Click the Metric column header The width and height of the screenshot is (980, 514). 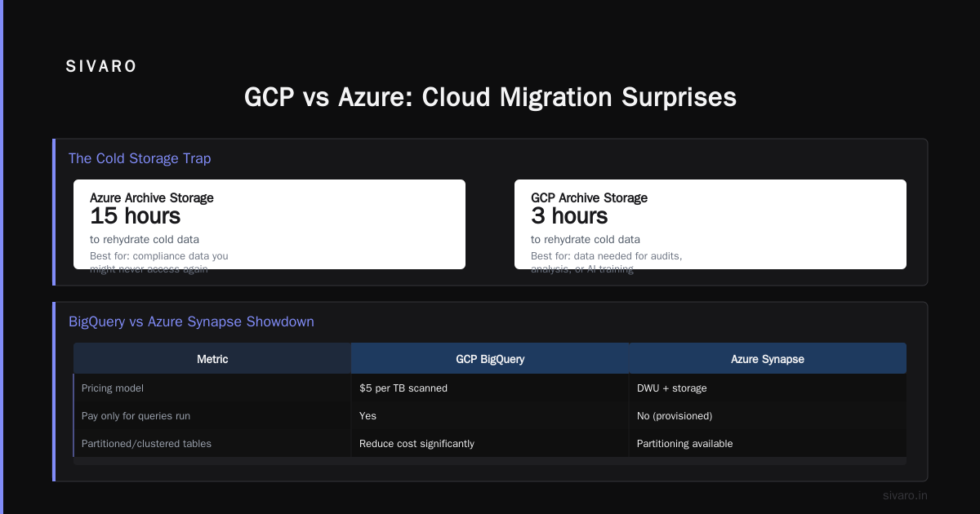(212, 358)
